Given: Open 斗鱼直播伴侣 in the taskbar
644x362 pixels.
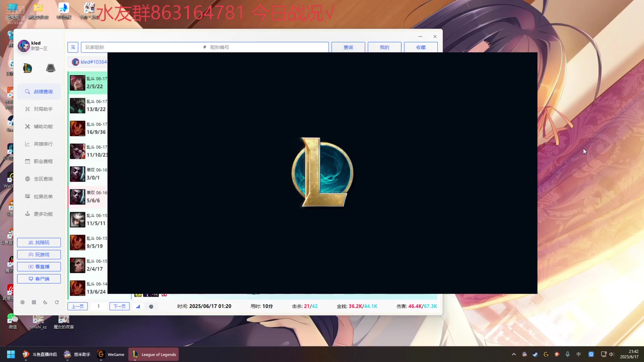Looking at the screenshot, I should point(40,354).
